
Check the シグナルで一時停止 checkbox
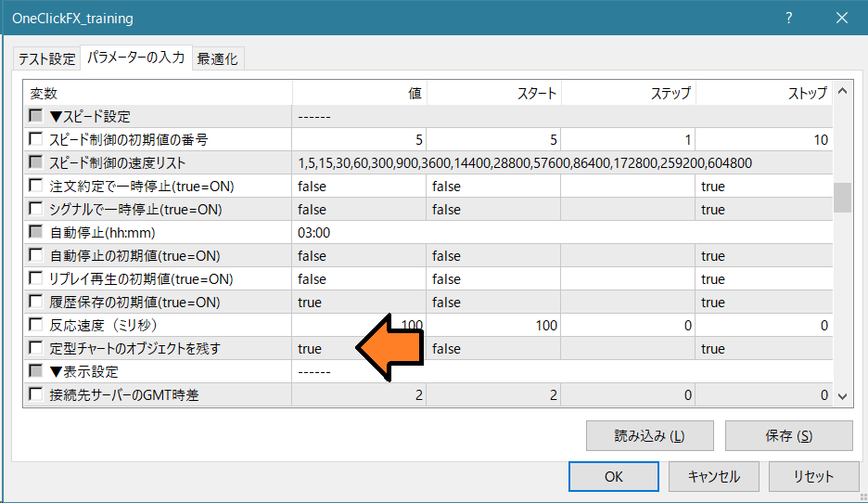(36, 210)
